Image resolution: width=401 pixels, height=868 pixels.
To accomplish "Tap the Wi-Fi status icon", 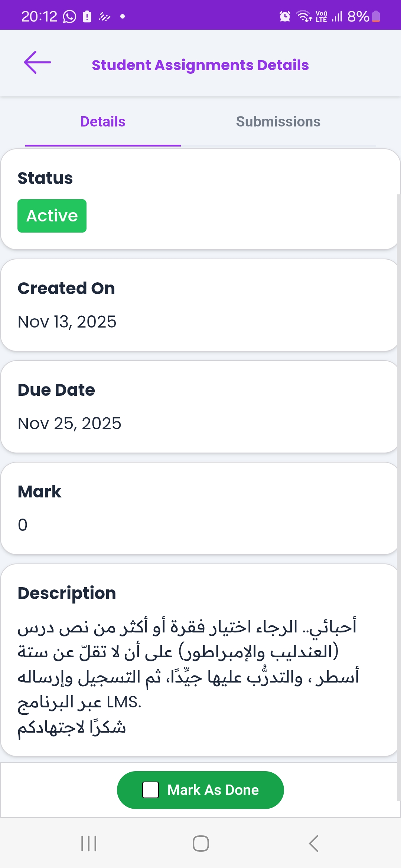I will coord(304,17).
